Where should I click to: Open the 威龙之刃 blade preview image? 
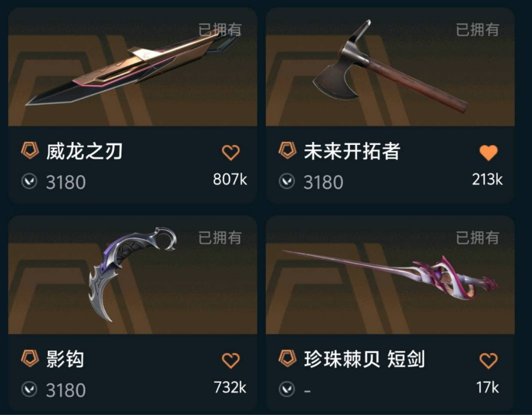tap(133, 67)
